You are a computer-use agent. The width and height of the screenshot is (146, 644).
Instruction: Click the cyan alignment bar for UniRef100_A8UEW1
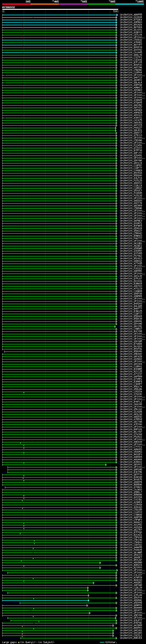tap(46, 601)
